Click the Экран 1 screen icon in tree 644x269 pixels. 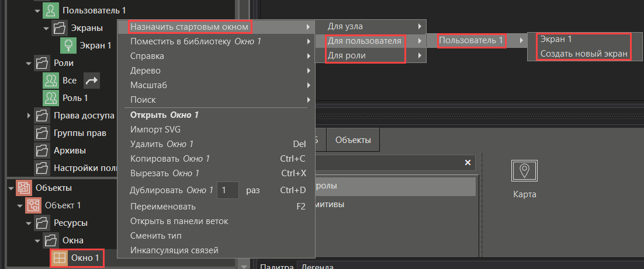click(69, 45)
